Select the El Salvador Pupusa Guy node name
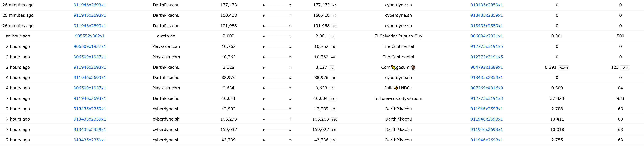644x146 pixels. (398, 36)
